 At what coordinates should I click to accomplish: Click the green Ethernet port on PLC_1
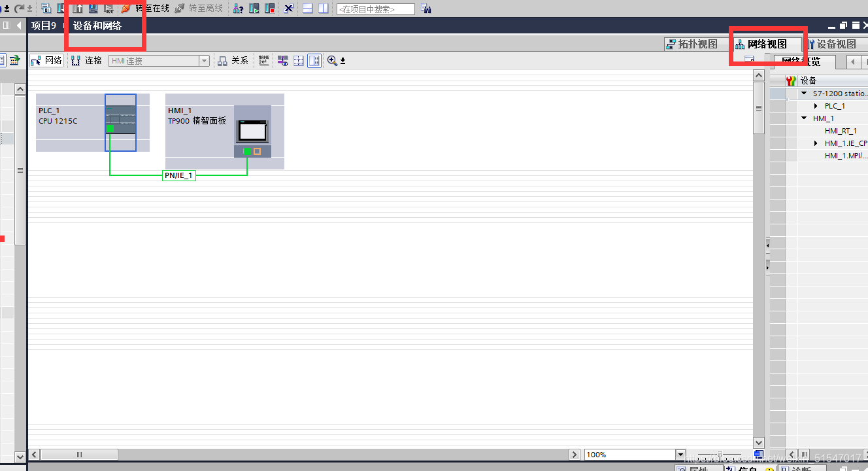click(110, 129)
